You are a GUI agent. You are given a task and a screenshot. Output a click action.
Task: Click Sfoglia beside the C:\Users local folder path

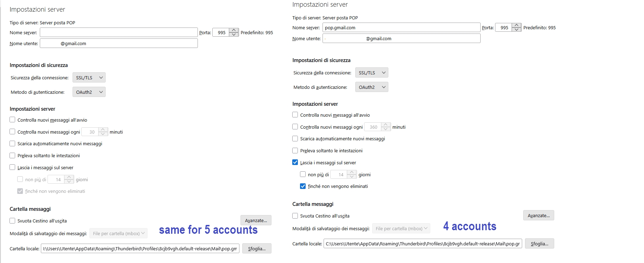(539, 244)
